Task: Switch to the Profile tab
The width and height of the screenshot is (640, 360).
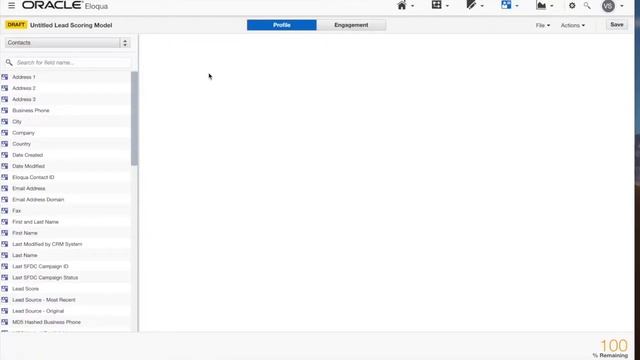Action: point(282,25)
